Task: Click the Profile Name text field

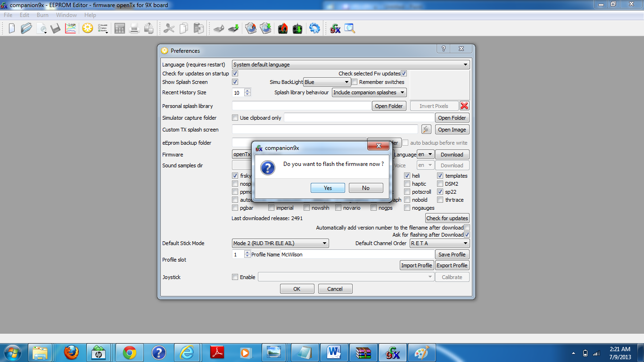Action: point(357,255)
